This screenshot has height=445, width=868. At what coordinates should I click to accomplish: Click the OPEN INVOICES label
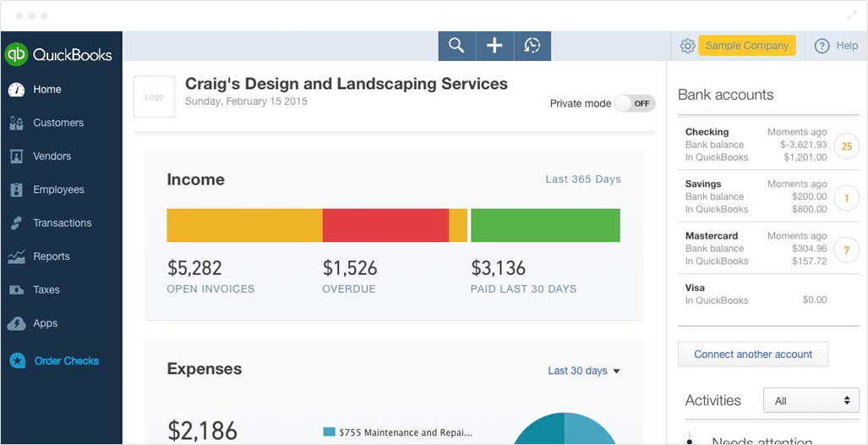pyautogui.click(x=211, y=289)
